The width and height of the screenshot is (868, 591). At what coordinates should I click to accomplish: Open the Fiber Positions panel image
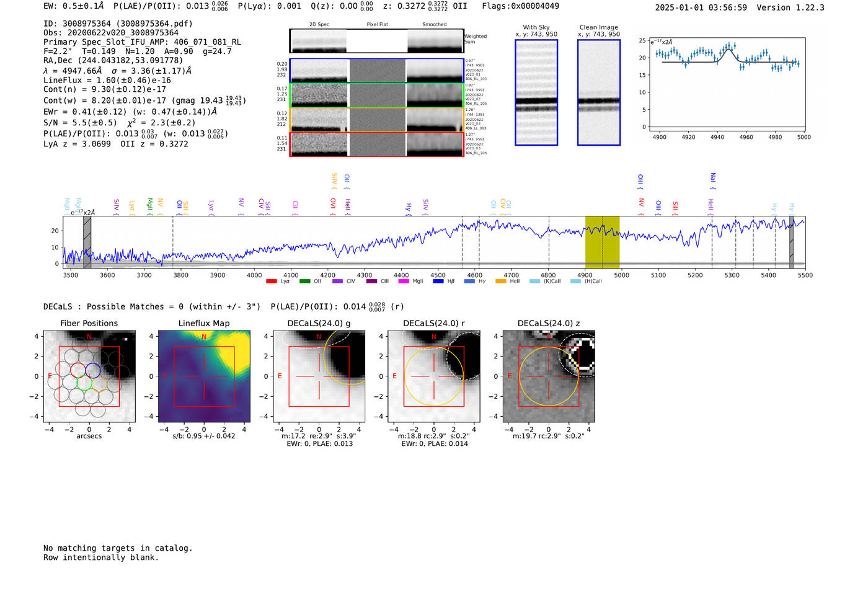89,376
